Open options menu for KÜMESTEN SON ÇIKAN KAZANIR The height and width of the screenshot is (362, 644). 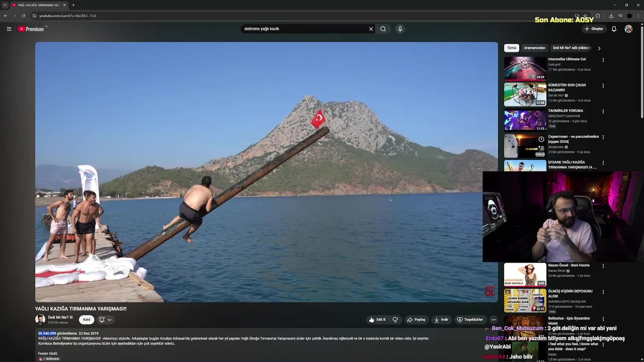pyautogui.click(x=603, y=85)
